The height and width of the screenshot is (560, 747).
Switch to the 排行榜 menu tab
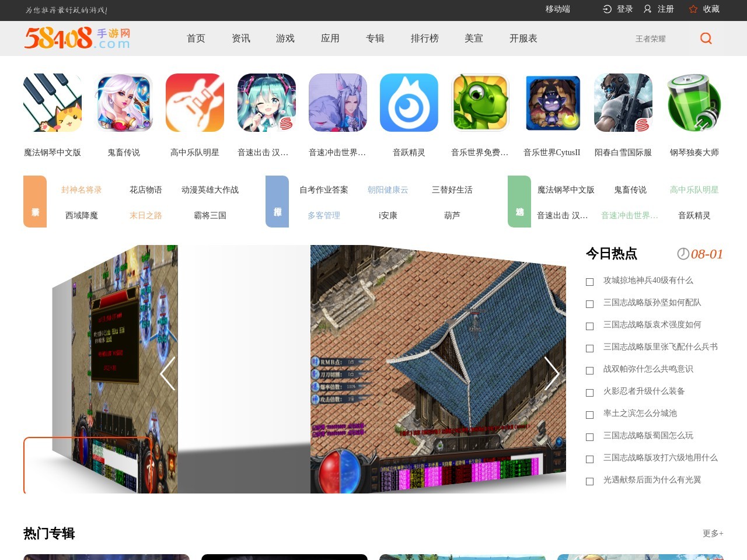pyautogui.click(x=425, y=38)
